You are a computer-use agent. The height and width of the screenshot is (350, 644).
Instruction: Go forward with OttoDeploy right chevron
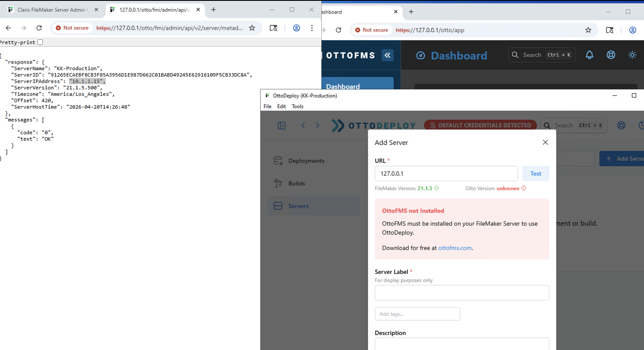(x=317, y=125)
